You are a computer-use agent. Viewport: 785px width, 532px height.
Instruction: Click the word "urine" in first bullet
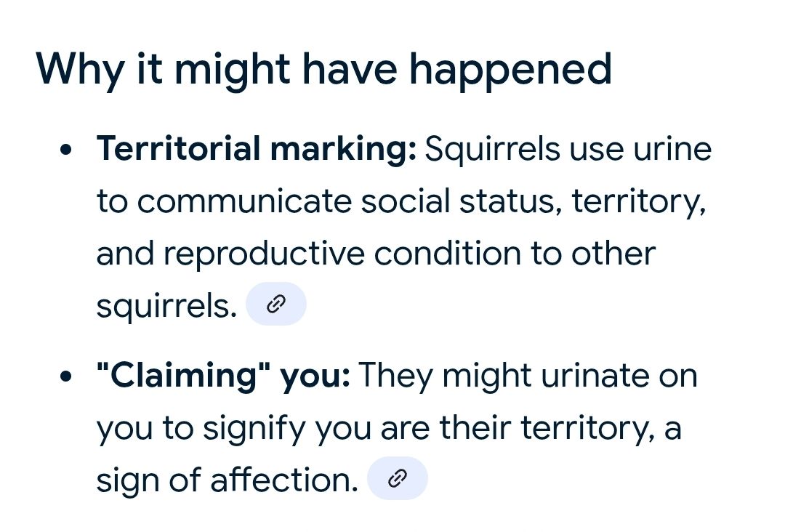(672, 149)
